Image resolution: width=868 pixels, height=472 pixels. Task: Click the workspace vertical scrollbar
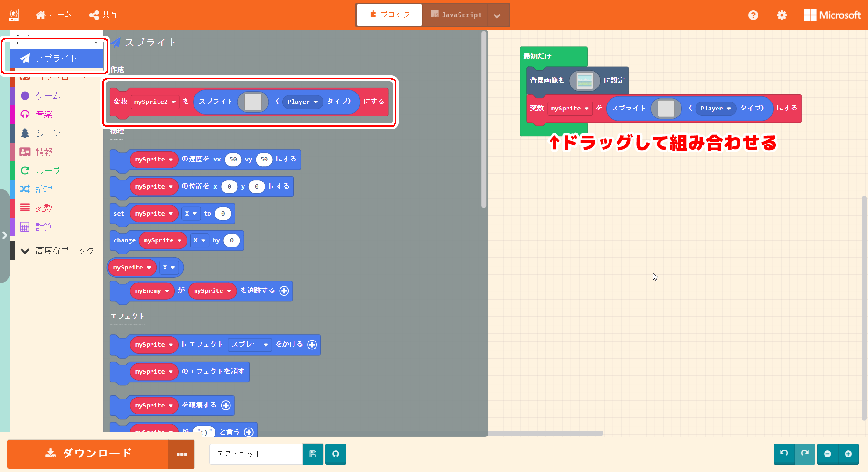click(x=865, y=309)
